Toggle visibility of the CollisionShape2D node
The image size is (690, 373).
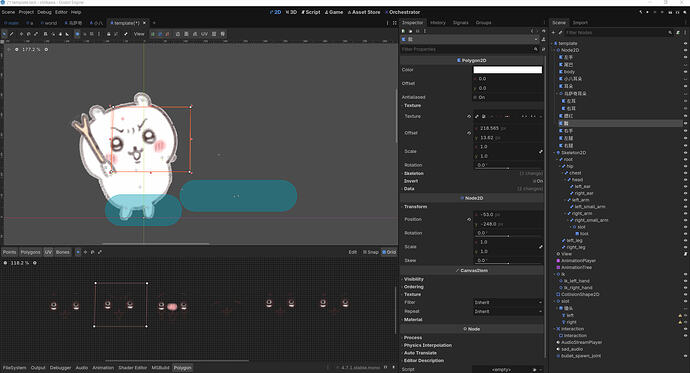(685, 294)
